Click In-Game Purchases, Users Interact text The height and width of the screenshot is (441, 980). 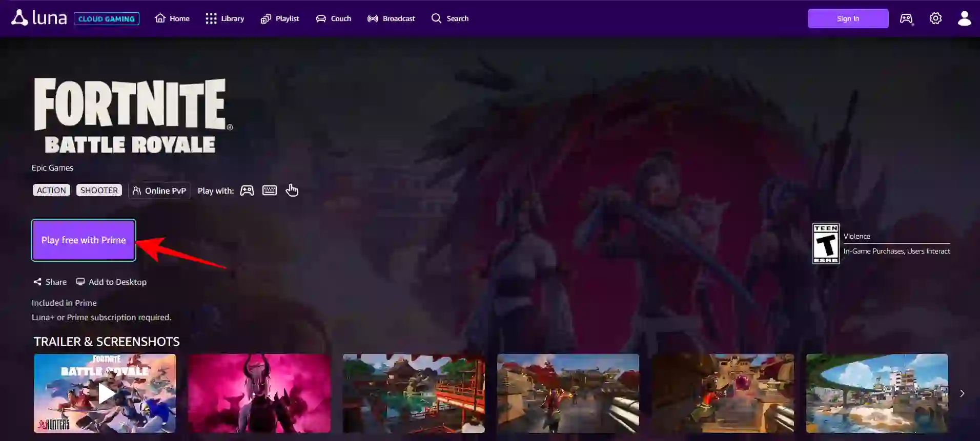click(x=897, y=251)
